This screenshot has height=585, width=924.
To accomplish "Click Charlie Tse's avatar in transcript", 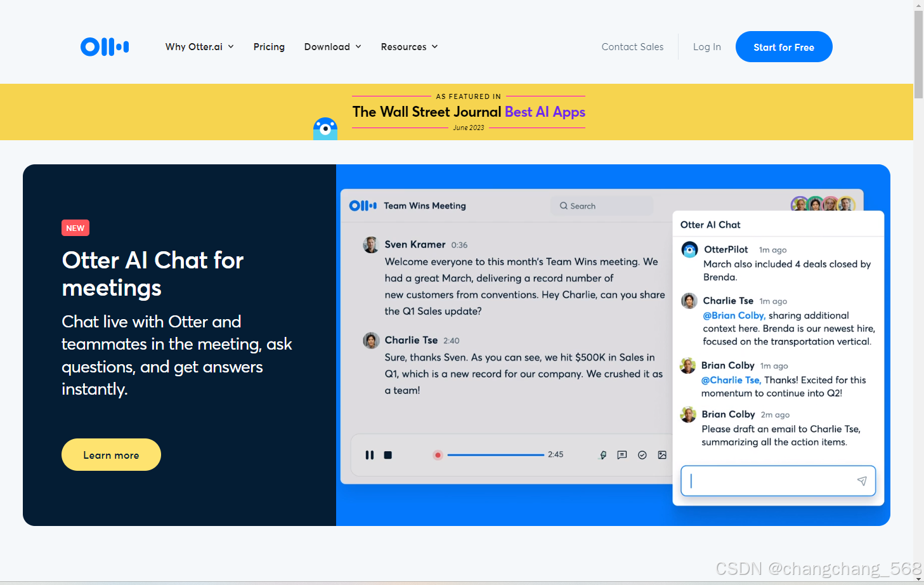I will point(371,341).
